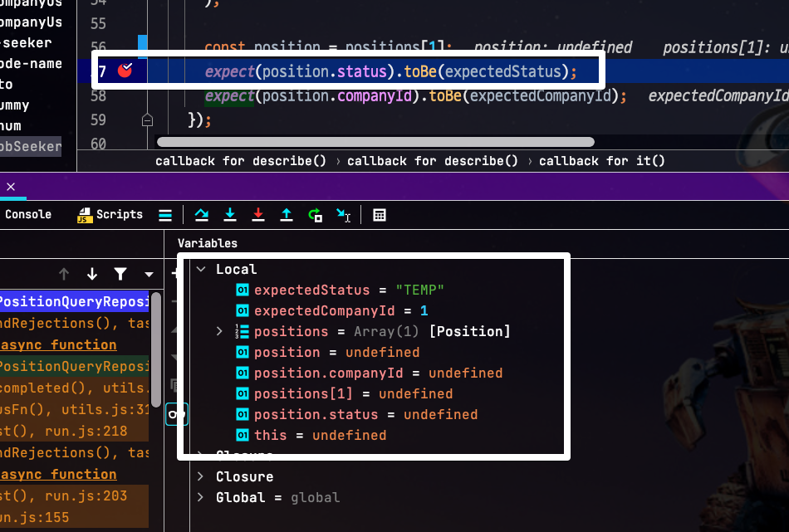Viewport: 789px width, 532px height.
Task: Click line number 58 in the gutter
Action: (99, 95)
